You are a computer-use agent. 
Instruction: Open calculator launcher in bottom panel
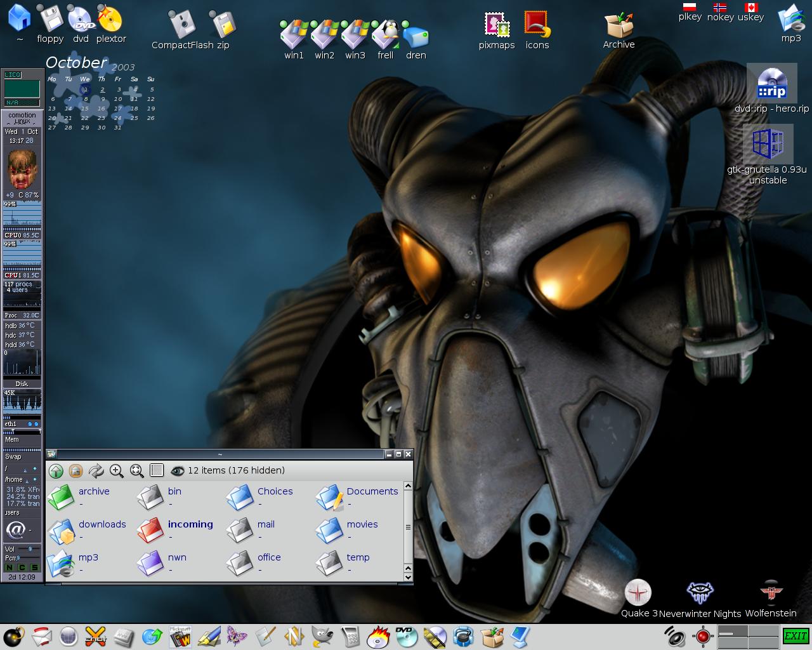pyautogui.click(x=350, y=636)
